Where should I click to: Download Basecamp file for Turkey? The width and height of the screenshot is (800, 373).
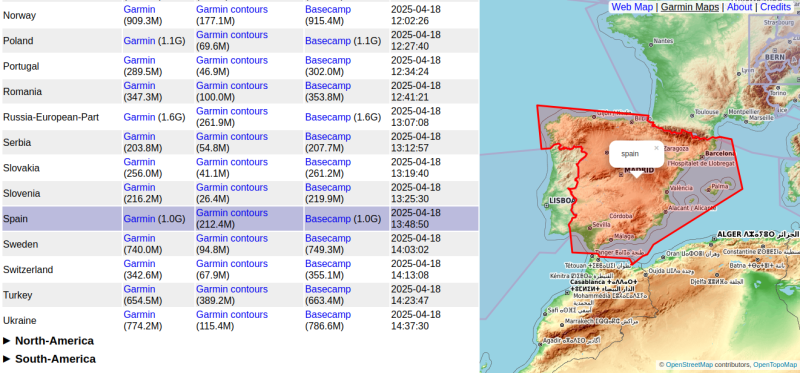[328, 289]
